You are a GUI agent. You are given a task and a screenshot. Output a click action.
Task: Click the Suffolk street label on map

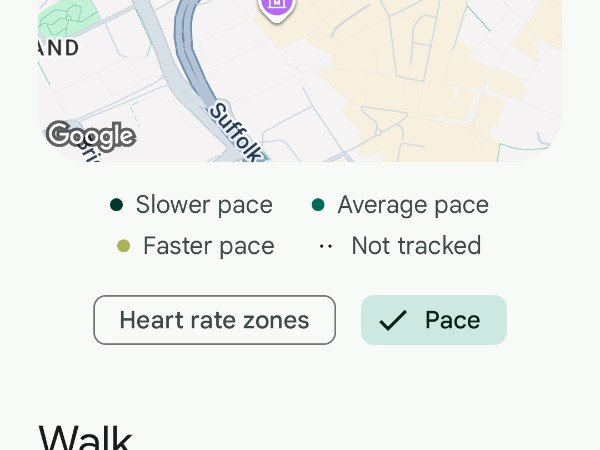[237, 132]
